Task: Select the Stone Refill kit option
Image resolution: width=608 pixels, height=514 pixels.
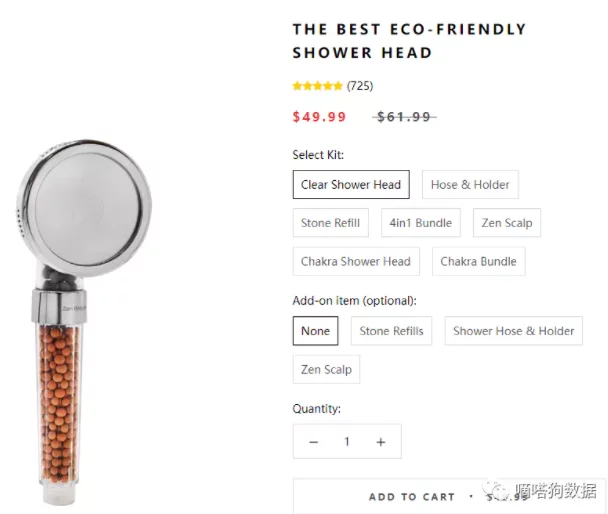Action: [x=331, y=223]
